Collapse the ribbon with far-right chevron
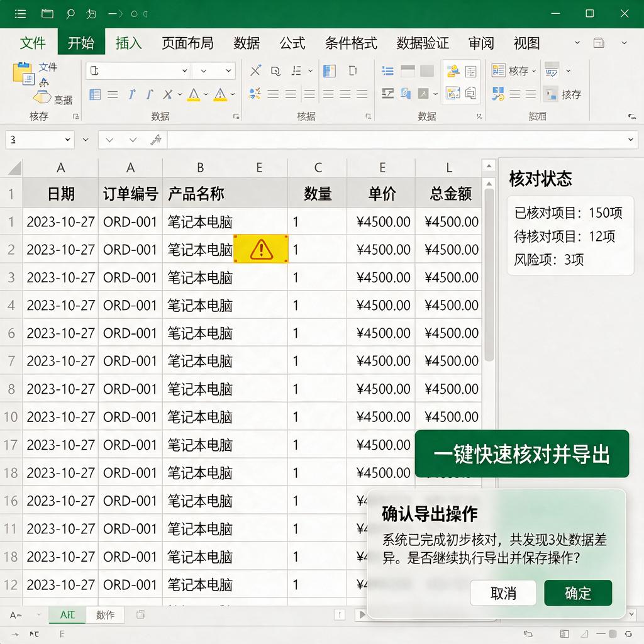The width and height of the screenshot is (644, 644). (x=624, y=42)
